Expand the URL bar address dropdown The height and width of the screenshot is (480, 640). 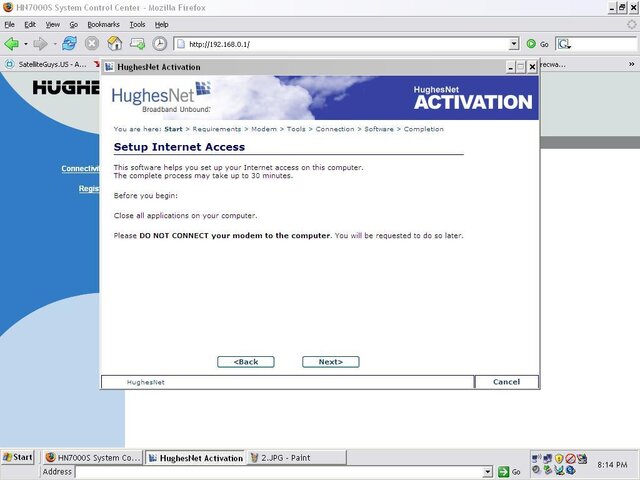(x=514, y=44)
